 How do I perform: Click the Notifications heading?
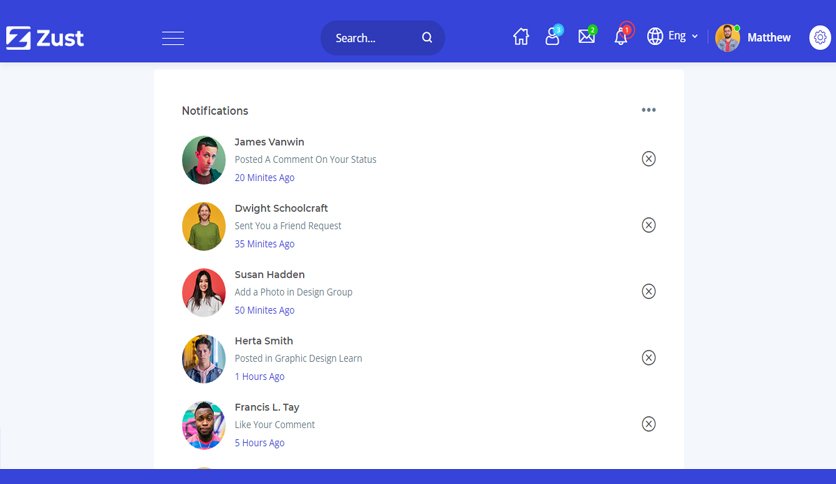click(215, 111)
